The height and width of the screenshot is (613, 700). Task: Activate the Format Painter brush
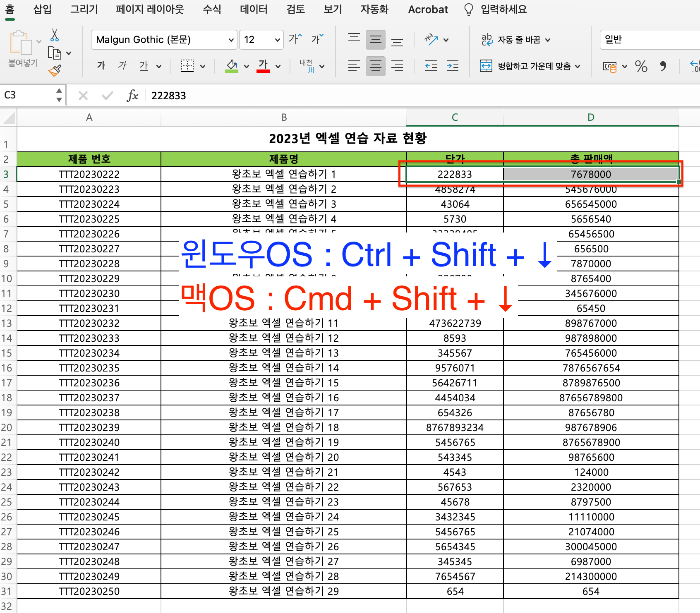pos(54,70)
